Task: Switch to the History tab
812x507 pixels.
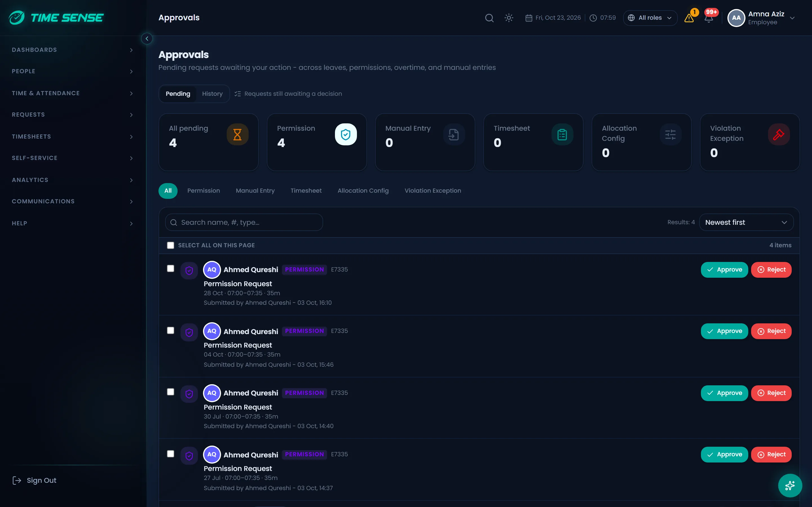Action: tap(212, 94)
